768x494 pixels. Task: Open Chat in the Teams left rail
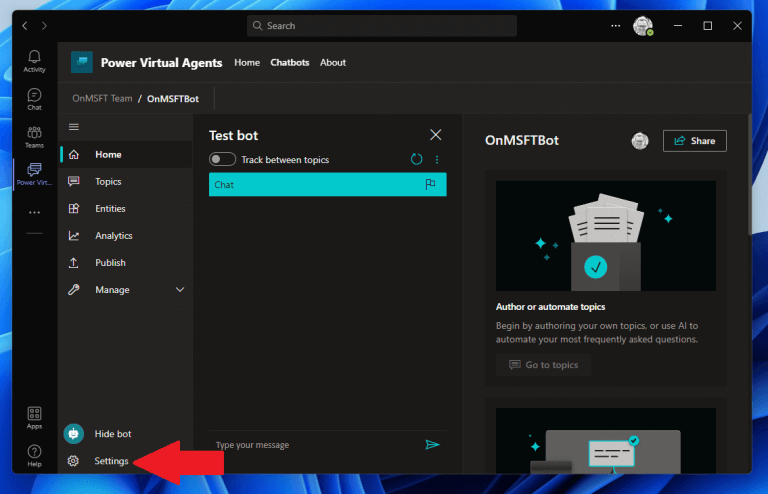coord(34,99)
